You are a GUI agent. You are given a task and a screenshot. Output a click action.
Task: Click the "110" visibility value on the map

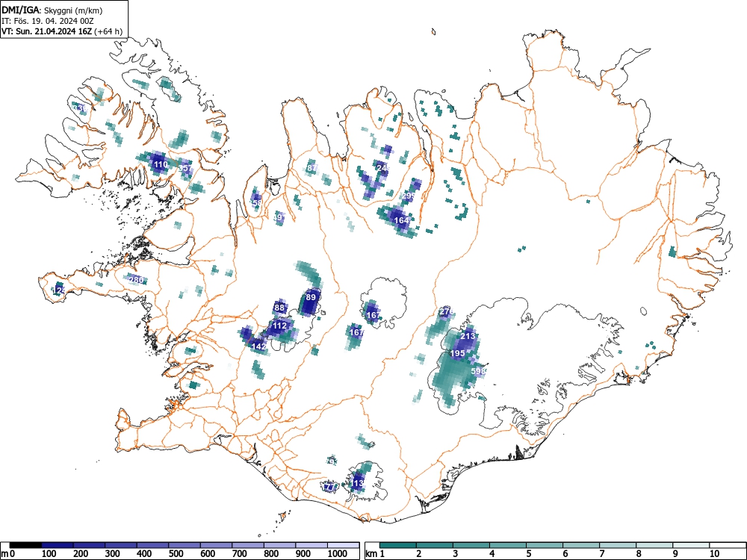coord(161,165)
